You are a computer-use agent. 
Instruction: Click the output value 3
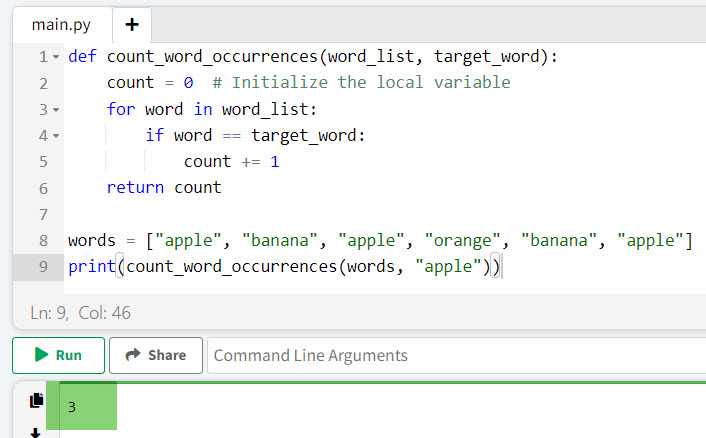[x=72, y=407]
